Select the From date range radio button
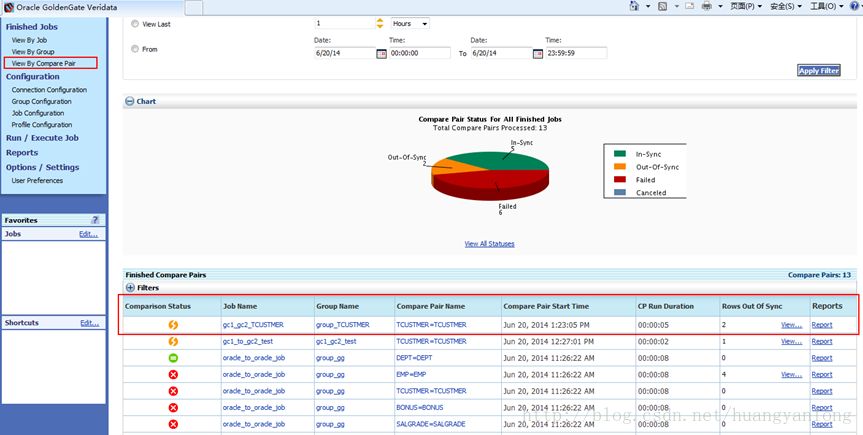 (x=135, y=49)
